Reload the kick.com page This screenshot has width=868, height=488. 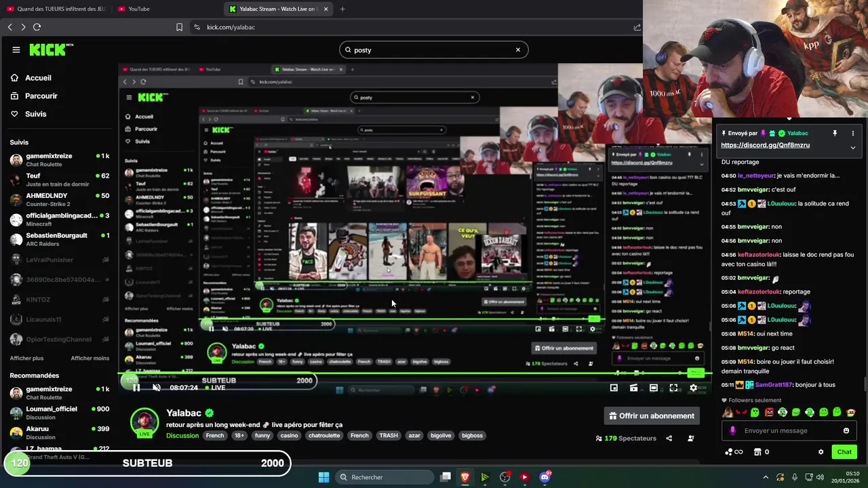pyautogui.click(x=37, y=27)
